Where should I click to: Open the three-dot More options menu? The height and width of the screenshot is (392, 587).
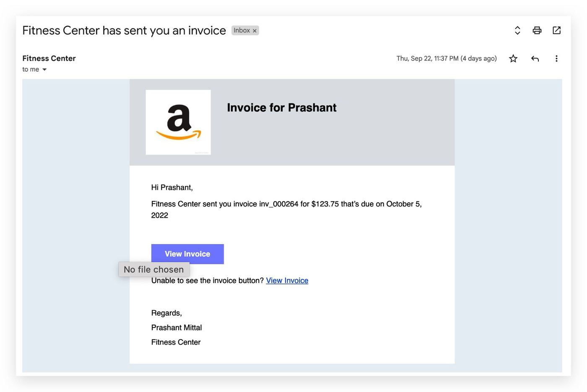tap(556, 59)
